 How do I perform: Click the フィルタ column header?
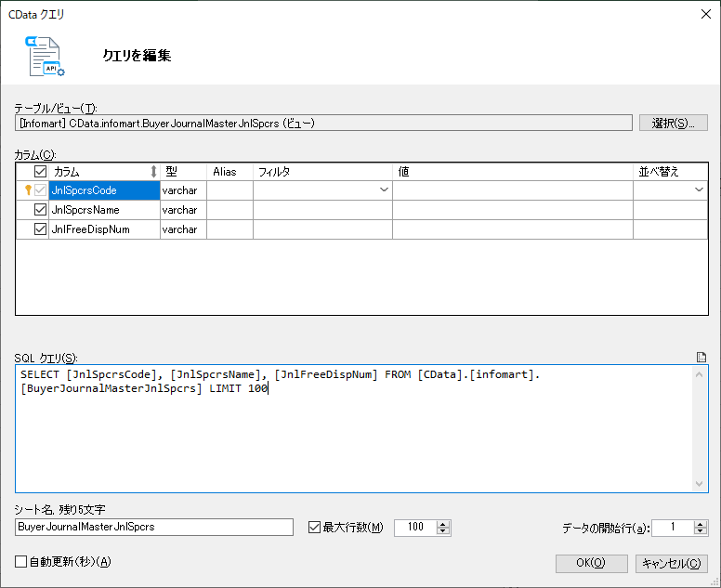[x=322, y=172]
